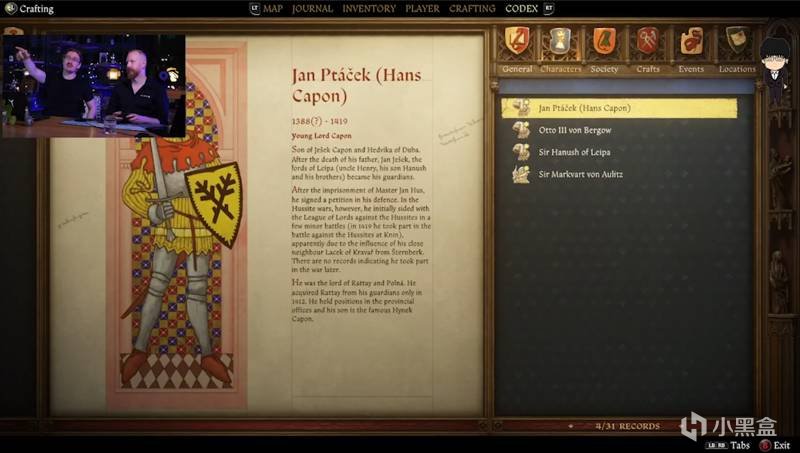Open the Events category icon
The image size is (800, 453).
click(691, 42)
